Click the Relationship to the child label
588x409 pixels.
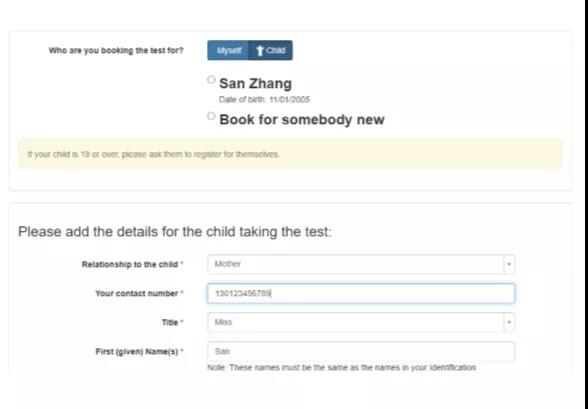pyautogui.click(x=132, y=264)
